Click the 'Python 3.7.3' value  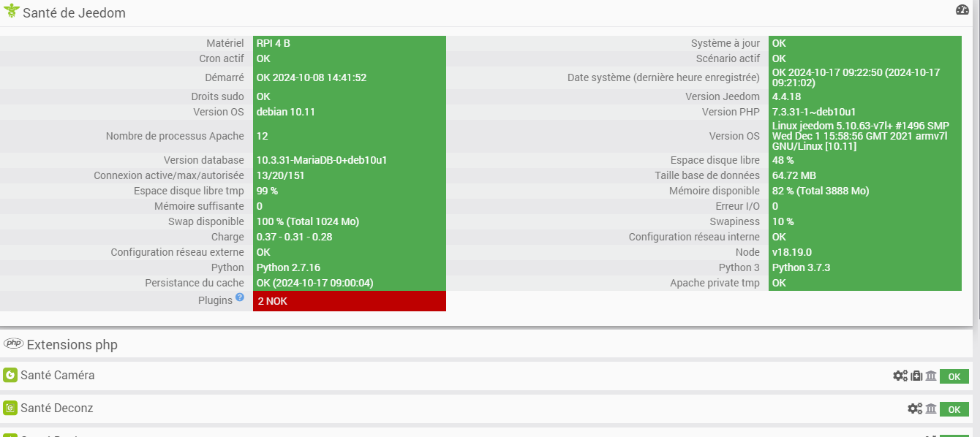801,267
